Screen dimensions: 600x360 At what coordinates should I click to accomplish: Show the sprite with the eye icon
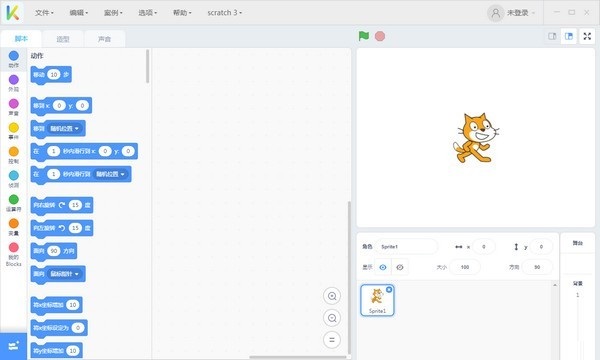[x=383, y=267]
